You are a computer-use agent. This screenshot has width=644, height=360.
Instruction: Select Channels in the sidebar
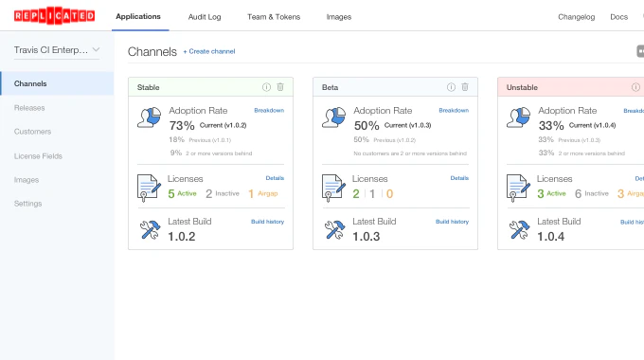[58, 83]
